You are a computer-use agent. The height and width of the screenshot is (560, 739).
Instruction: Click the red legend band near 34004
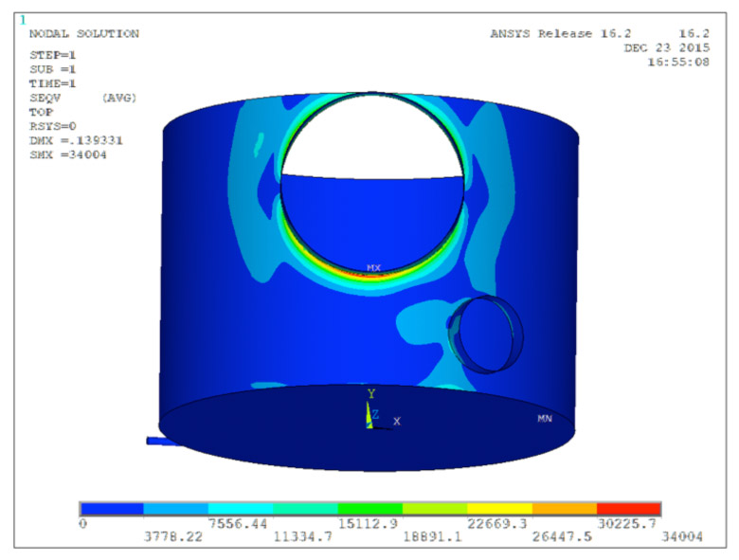click(629, 509)
